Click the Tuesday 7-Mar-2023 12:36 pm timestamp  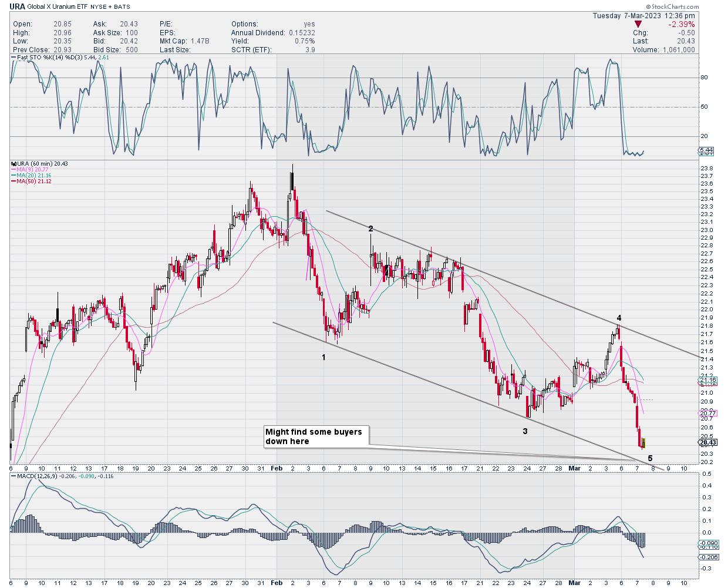coord(643,16)
